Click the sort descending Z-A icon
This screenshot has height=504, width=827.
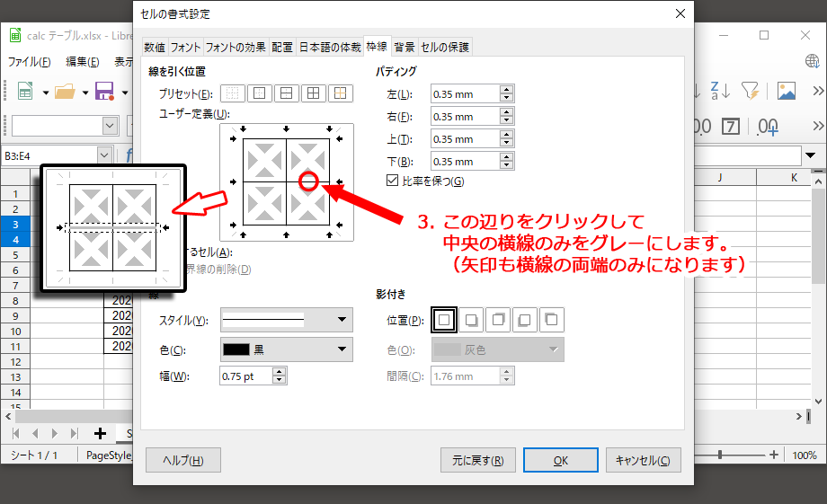coord(720,91)
